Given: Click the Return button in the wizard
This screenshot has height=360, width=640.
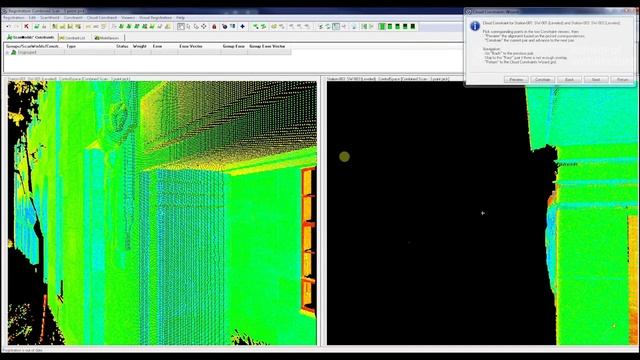Looking at the screenshot, I should coord(622,79).
